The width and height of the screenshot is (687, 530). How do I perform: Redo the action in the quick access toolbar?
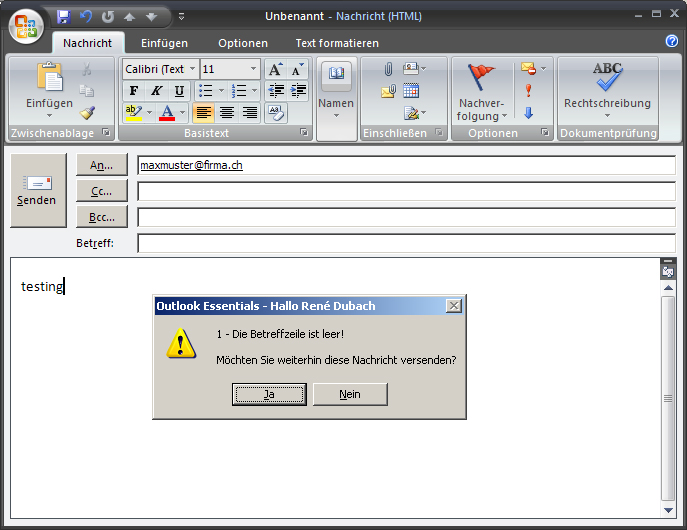(107, 17)
